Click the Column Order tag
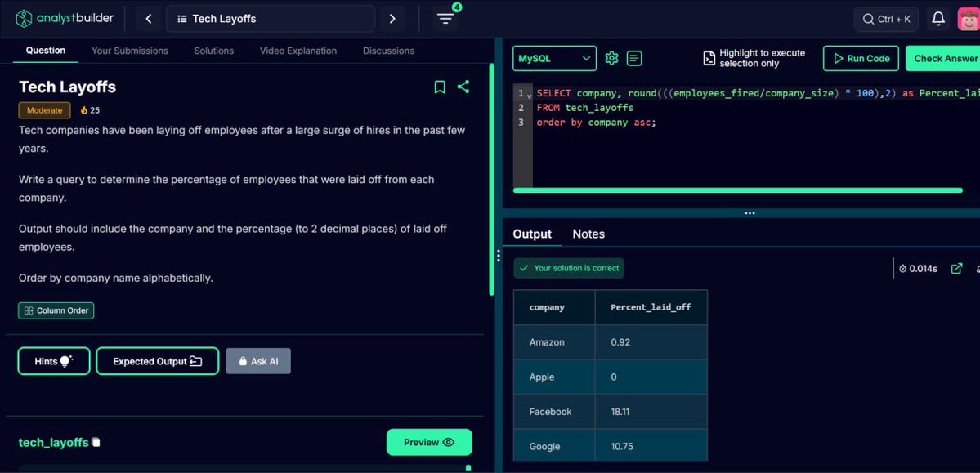 tap(56, 310)
